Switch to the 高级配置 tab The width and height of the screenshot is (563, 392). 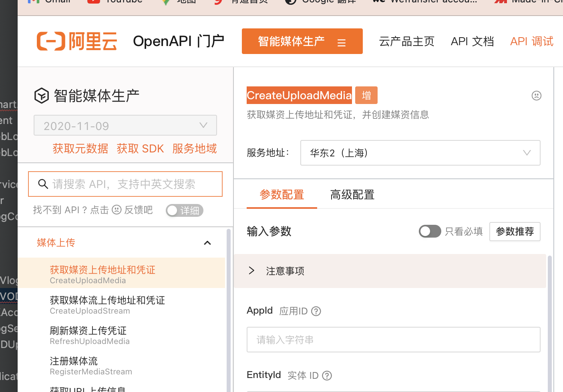click(352, 195)
